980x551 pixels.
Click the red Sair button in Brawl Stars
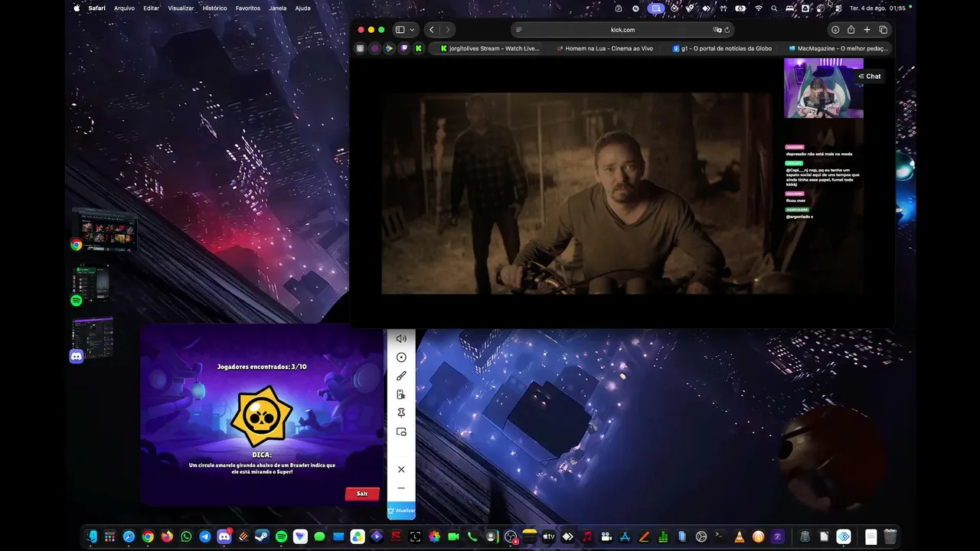[x=362, y=494]
